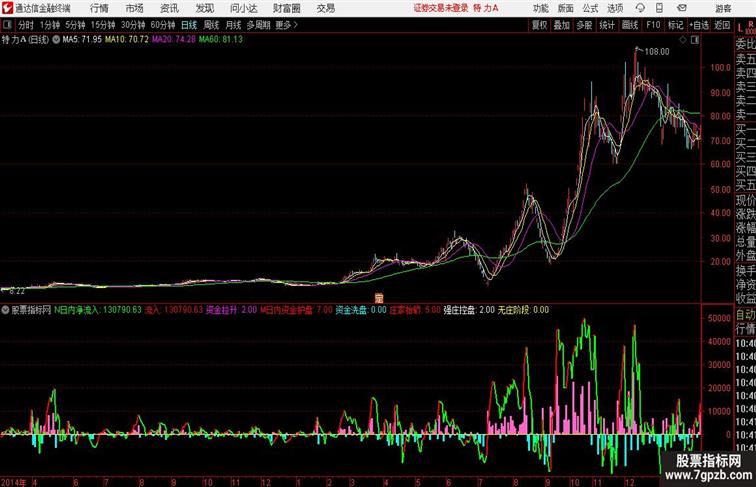Click the 50000 sub-chart axis label

(719, 318)
